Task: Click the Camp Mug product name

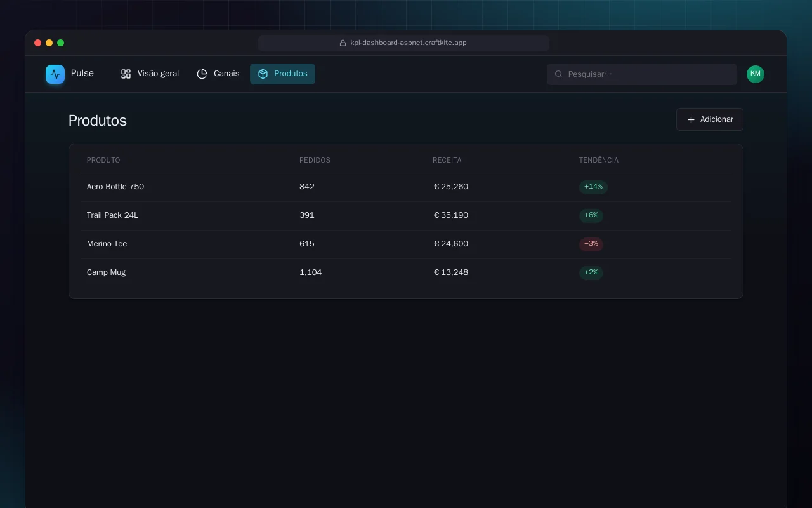Action: 106,272
